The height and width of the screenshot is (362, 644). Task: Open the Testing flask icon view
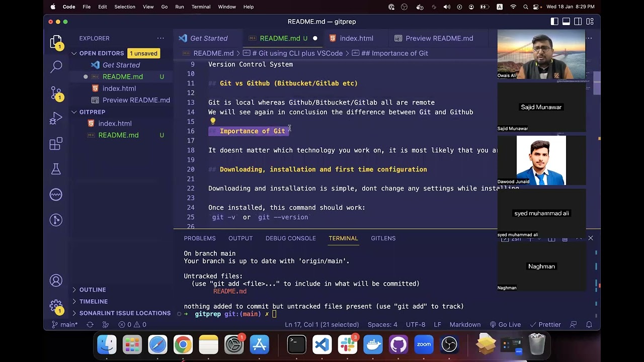(56, 169)
